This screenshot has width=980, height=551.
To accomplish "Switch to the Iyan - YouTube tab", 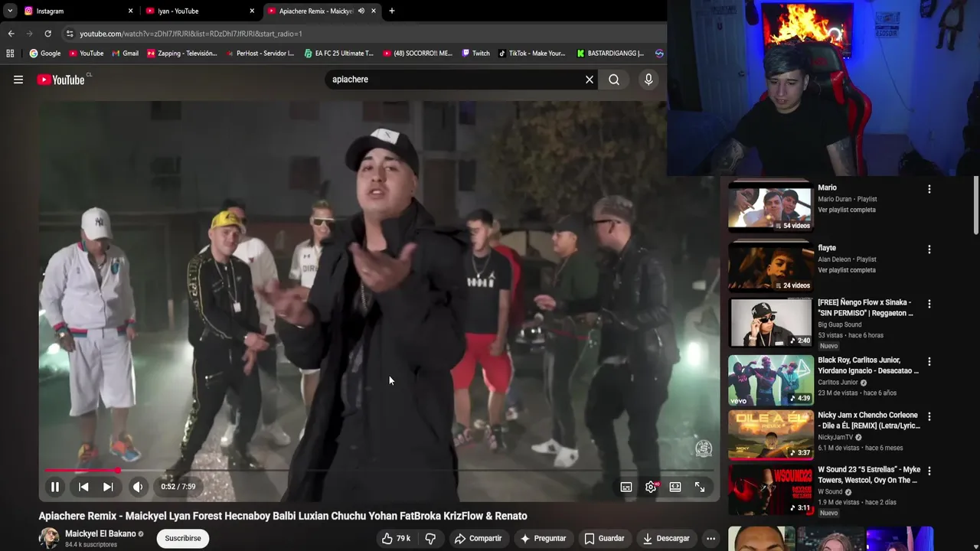I will [x=201, y=11].
